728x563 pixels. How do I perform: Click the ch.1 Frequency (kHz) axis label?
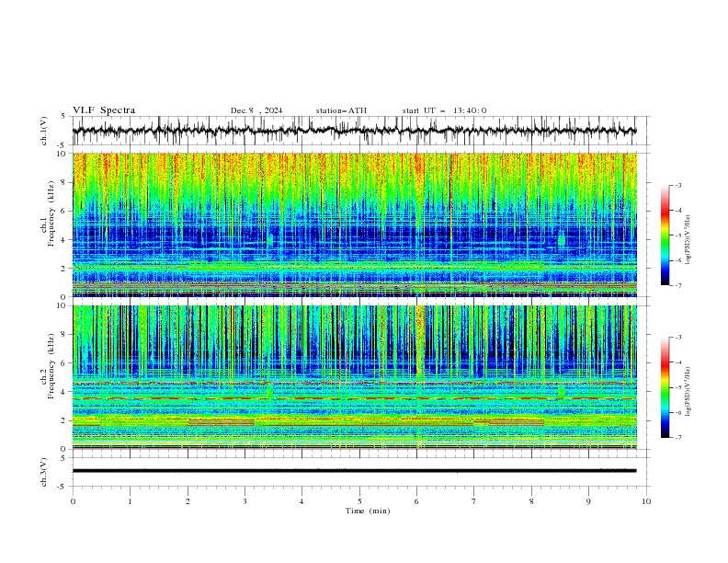pos(48,213)
